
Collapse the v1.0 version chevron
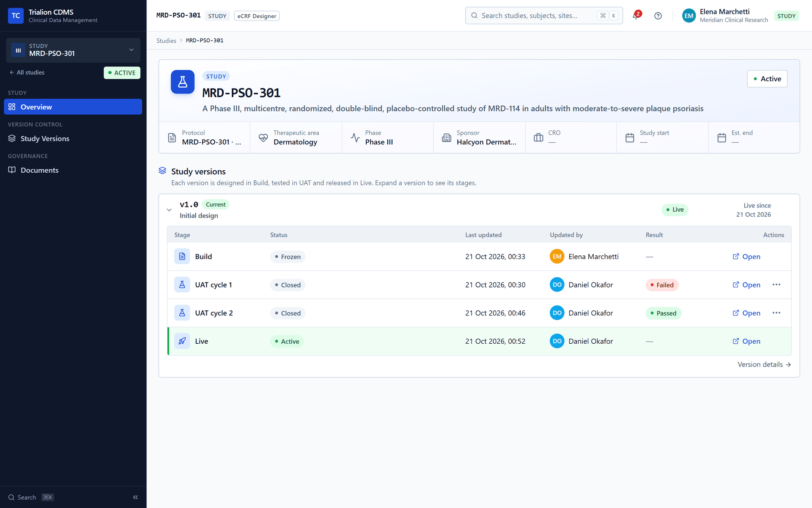point(169,210)
